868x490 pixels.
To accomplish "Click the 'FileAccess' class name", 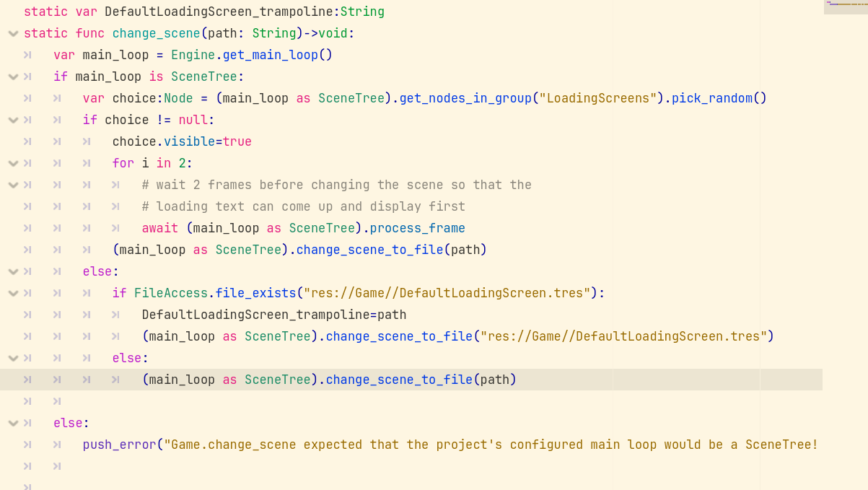I will pyautogui.click(x=171, y=293).
